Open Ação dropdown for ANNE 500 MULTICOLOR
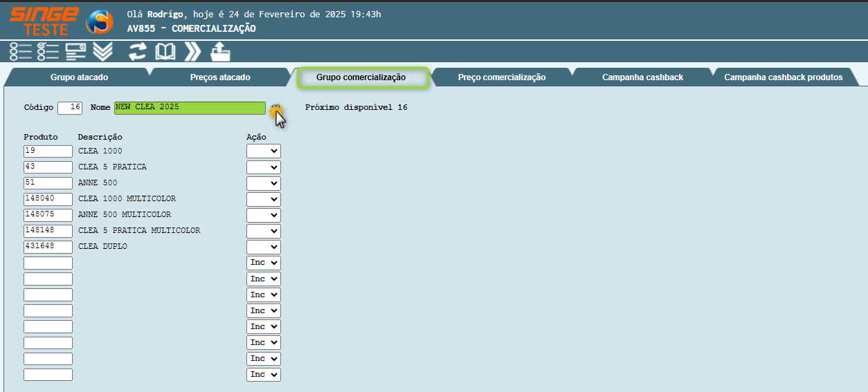This screenshot has width=868, height=392. [x=264, y=215]
